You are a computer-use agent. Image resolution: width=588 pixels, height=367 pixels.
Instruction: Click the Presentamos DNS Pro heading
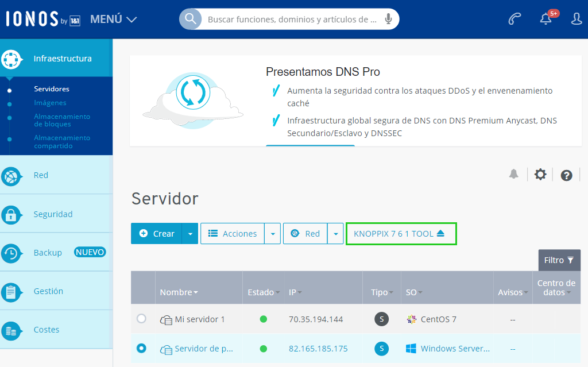click(x=323, y=72)
